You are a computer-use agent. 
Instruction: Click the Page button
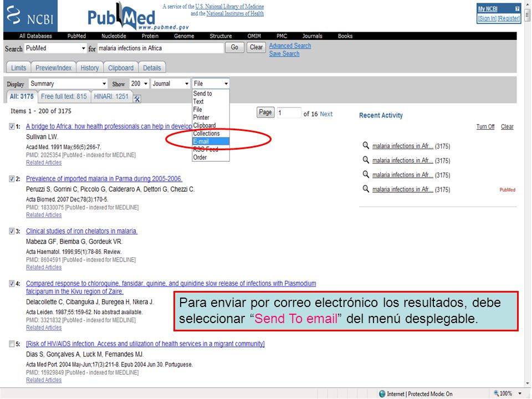pyautogui.click(x=265, y=112)
